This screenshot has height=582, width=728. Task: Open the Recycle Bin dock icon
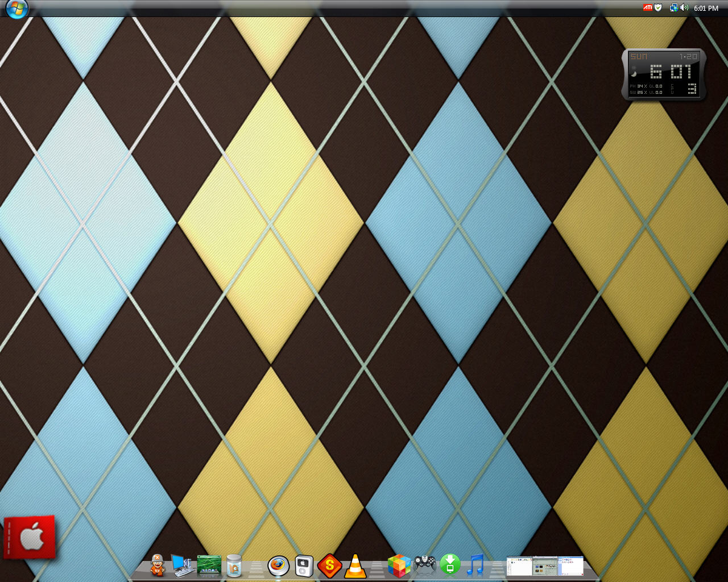point(234,566)
